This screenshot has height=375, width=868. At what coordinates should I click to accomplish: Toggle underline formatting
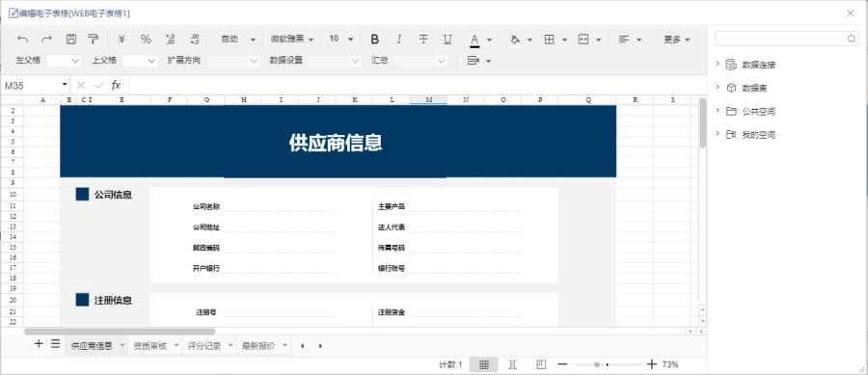click(448, 40)
